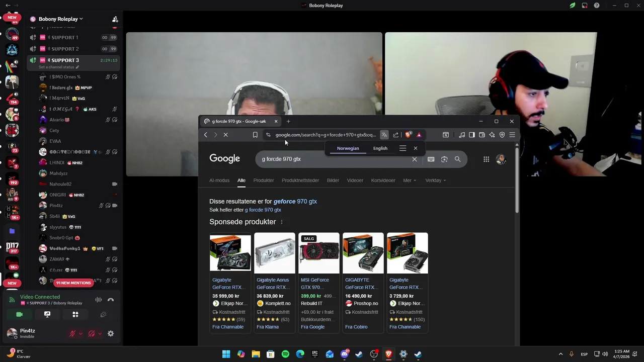Open Brave VPN shield icon
Screen dimensions: 644x362
(x=502, y=135)
